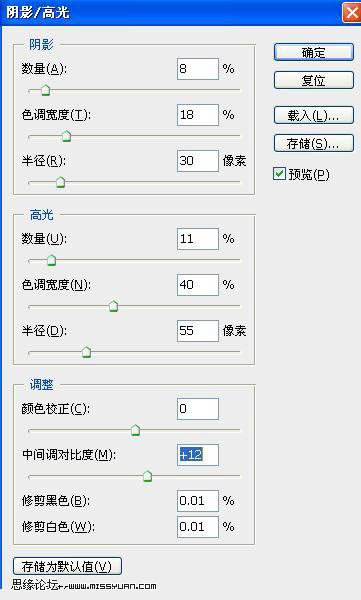Viewport: 361px width, 600px height.
Task: Click the 修剪白色(W) input field
Action: click(x=198, y=527)
